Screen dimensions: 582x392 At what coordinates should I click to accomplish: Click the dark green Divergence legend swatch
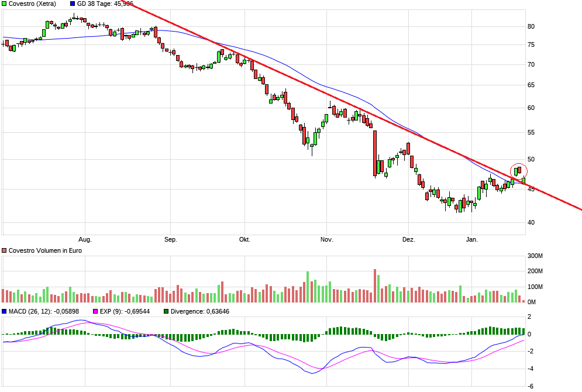click(166, 311)
